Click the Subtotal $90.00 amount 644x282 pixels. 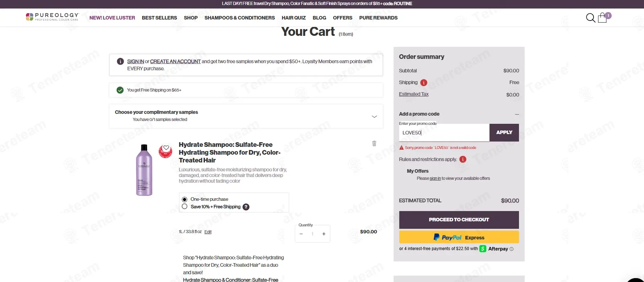pos(511,71)
